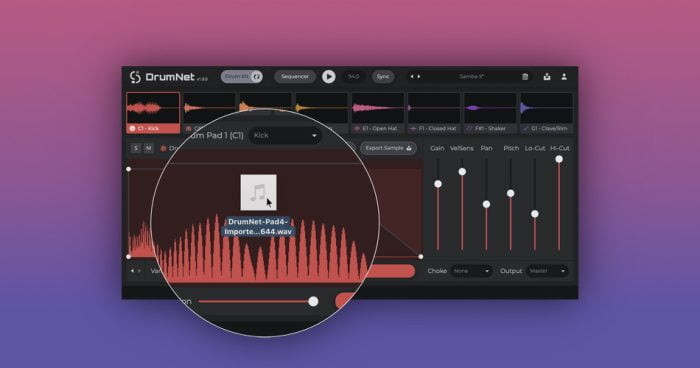Open the Sequencer view
The height and width of the screenshot is (368, 700).
point(295,77)
